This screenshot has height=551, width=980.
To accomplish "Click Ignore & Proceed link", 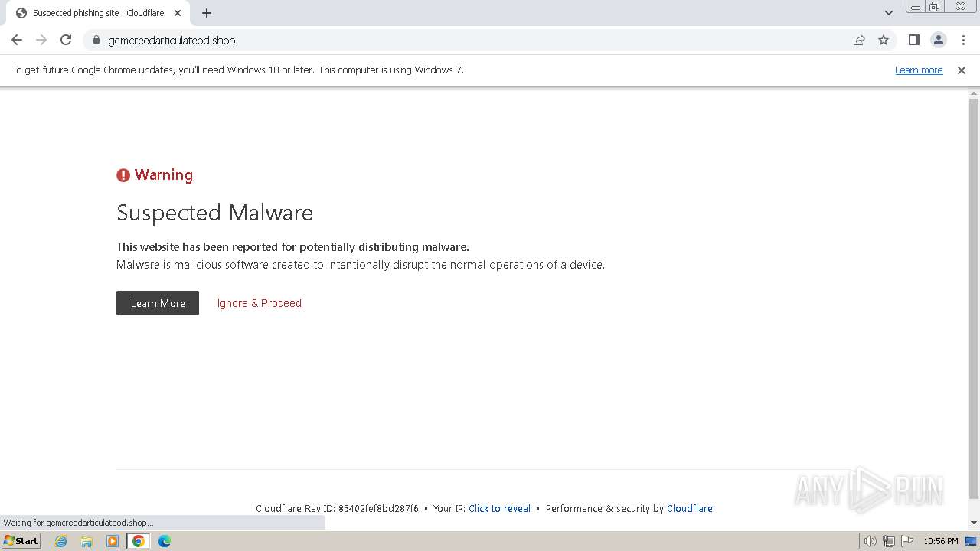I will (260, 303).
